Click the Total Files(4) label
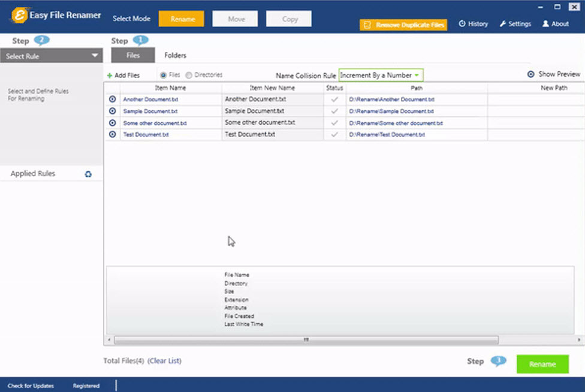Image resolution: width=585 pixels, height=392 pixels. click(x=123, y=361)
